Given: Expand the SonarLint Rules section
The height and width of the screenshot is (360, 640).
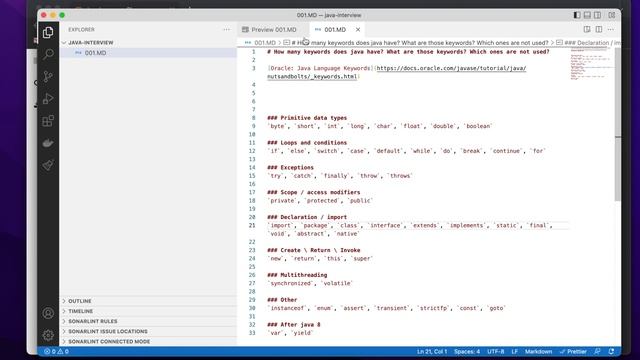Looking at the screenshot, I should (93, 321).
